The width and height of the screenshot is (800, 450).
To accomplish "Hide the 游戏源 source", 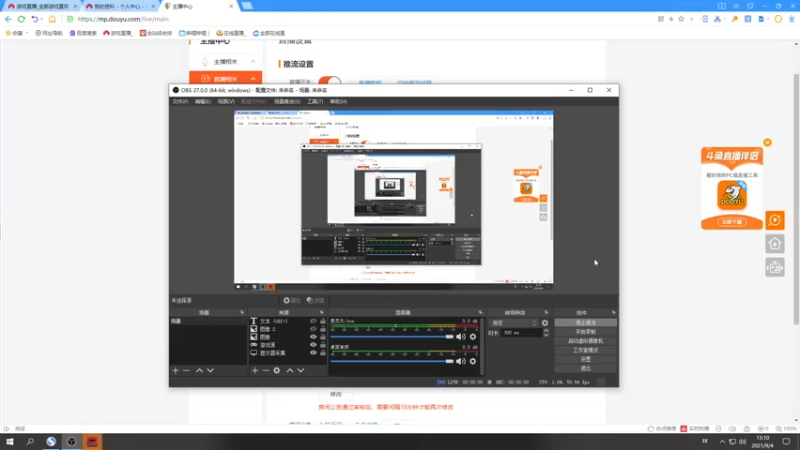I will coord(313,345).
